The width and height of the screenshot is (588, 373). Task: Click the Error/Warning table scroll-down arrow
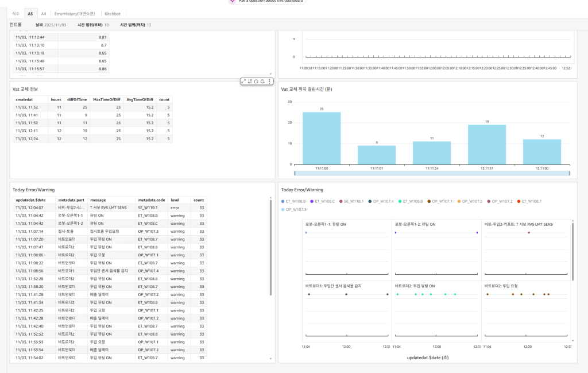pos(270,359)
